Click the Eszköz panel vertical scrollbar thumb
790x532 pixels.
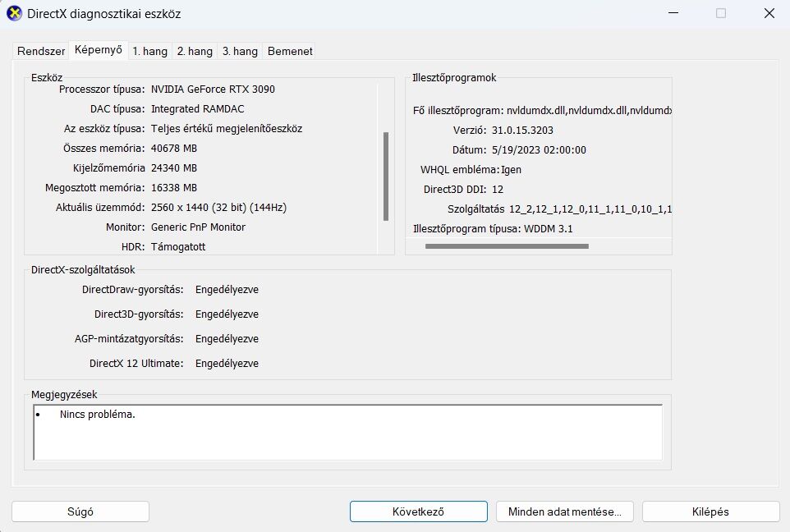[x=386, y=177]
